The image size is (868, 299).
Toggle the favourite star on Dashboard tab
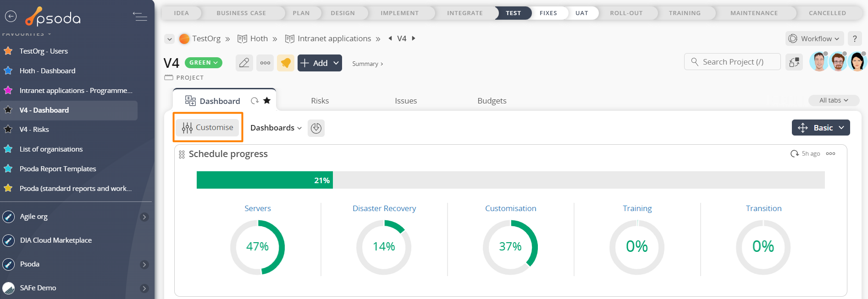point(267,100)
